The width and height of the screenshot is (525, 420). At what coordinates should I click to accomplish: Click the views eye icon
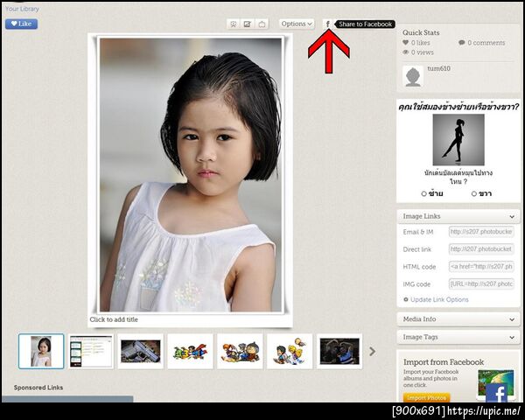406,52
